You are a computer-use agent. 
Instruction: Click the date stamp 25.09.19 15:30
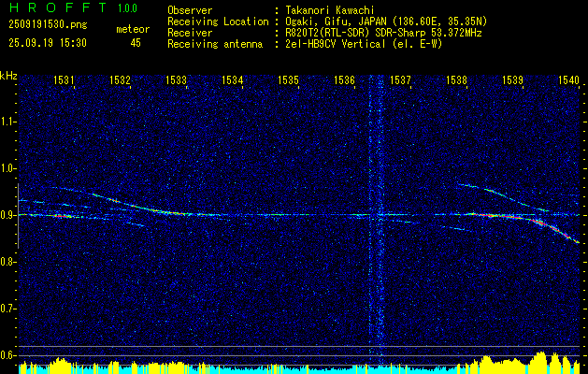pos(48,43)
